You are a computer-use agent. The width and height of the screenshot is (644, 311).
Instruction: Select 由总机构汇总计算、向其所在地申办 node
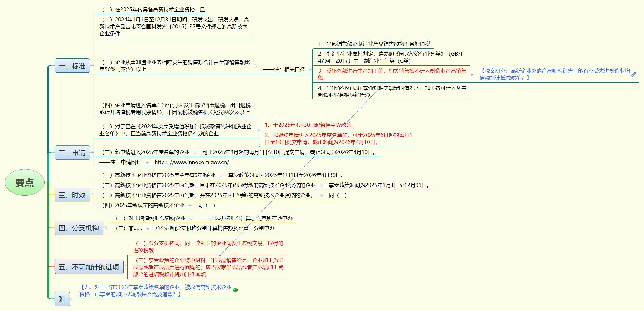[245, 218]
